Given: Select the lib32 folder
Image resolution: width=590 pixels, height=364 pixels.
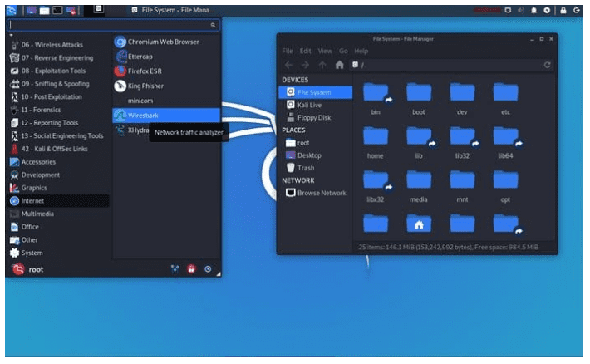Looking at the screenshot, I should coord(462,143).
